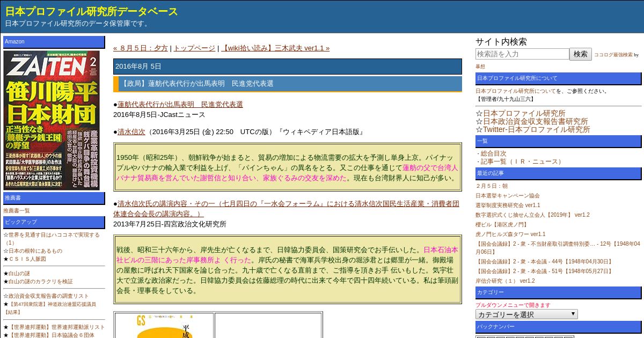Screen dimensions: 644x338
Task: Open recent post 日本選挙キャンペーン協会
Action: click(508, 196)
